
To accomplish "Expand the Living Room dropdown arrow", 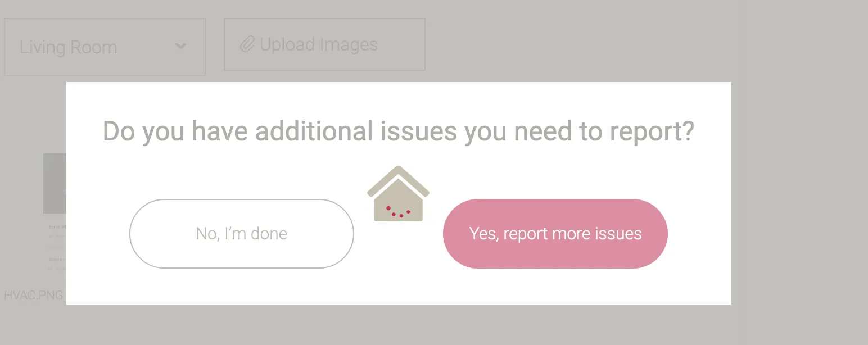I will coord(180,47).
